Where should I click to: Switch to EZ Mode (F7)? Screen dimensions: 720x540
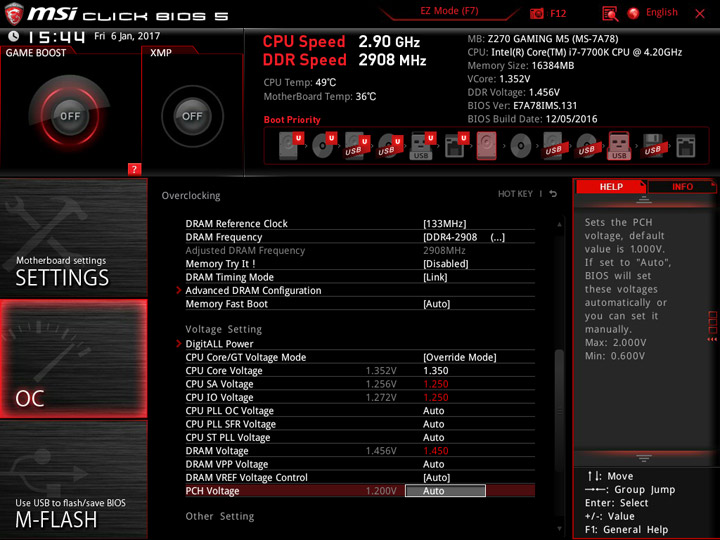click(x=449, y=11)
